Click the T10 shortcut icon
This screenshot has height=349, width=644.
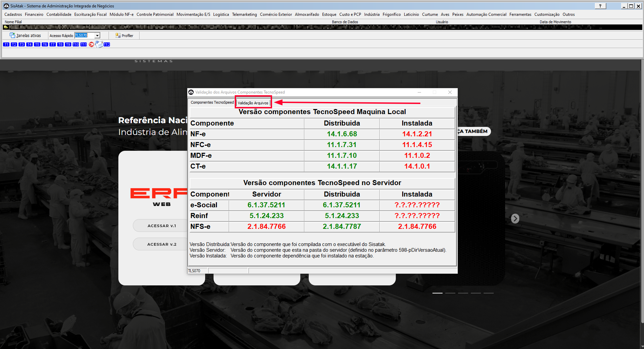point(76,44)
